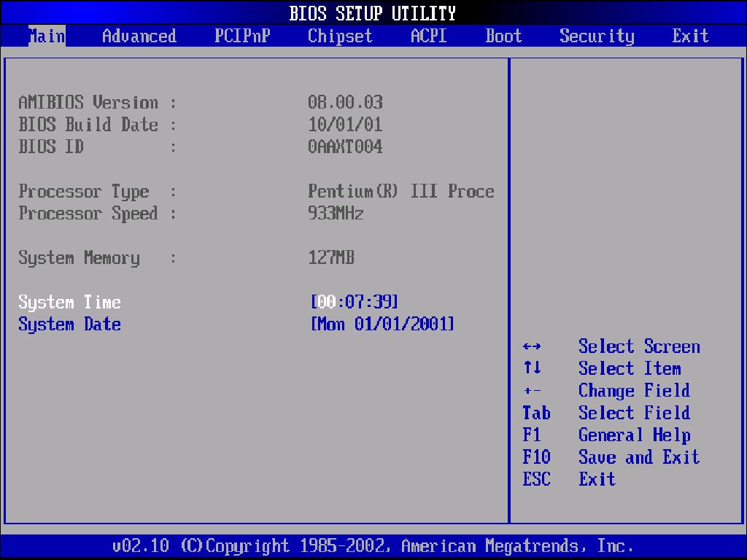Switch to the Security tab
The height and width of the screenshot is (560, 747).
click(597, 36)
